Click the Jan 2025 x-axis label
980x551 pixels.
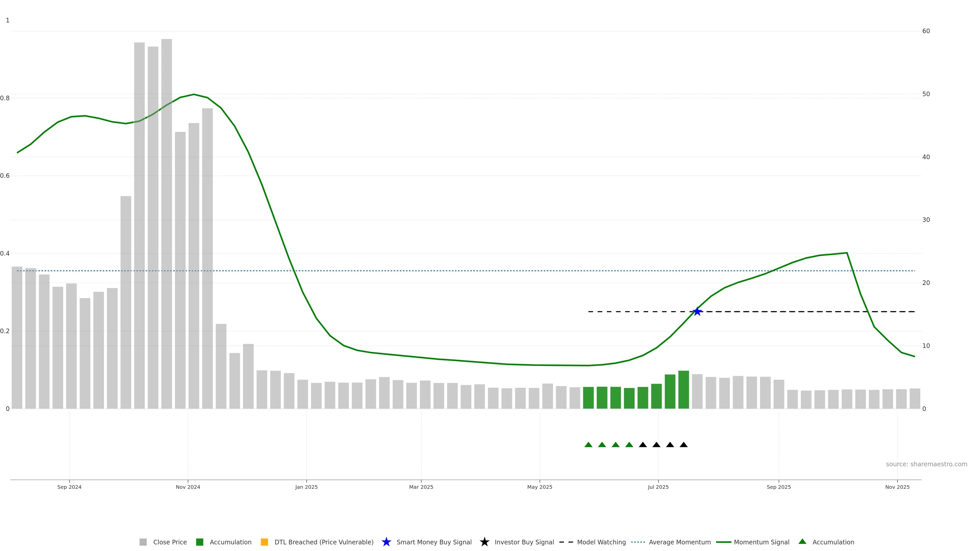point(306,487)
